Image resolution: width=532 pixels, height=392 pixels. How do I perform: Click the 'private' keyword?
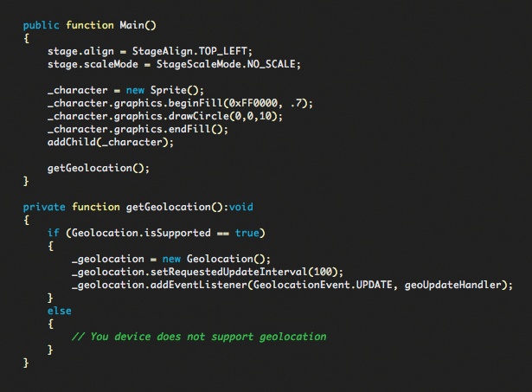(44, 207)
